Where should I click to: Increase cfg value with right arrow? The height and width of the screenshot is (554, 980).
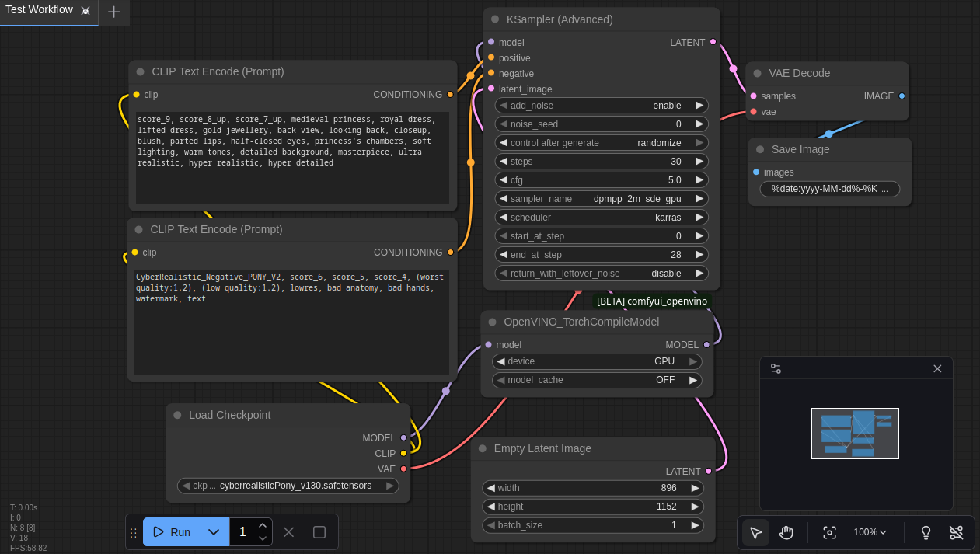pyautogui.click(x=699, y=179)
